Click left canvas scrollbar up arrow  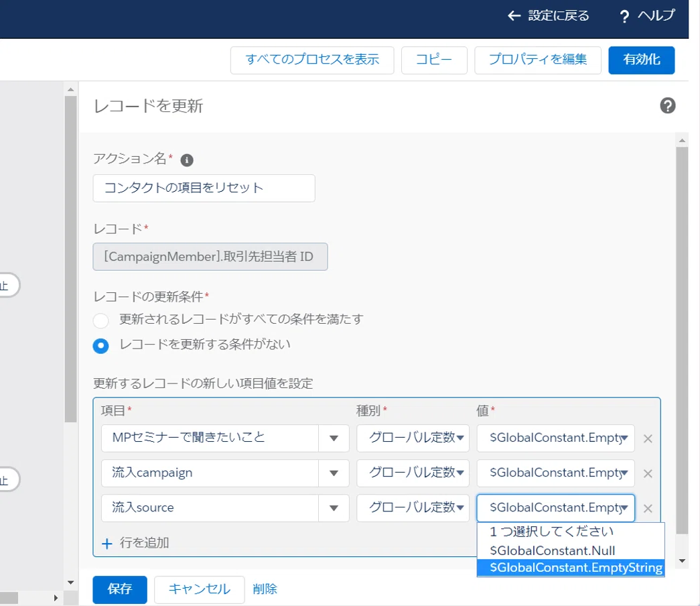[x=70, y=89]
